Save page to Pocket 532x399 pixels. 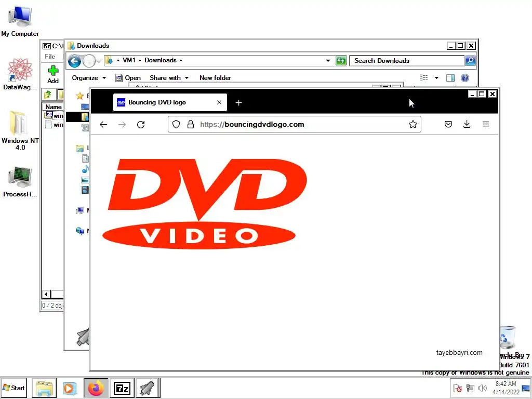tap(448, 124)
